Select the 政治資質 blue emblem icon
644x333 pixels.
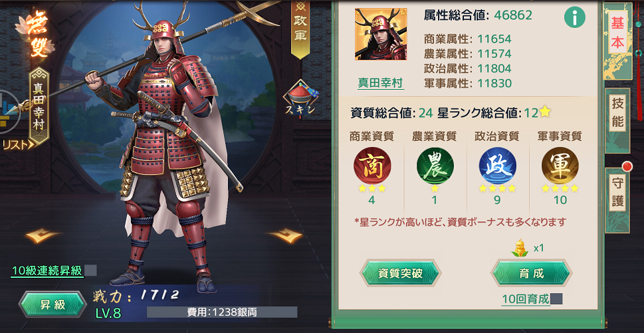[497, 166]
